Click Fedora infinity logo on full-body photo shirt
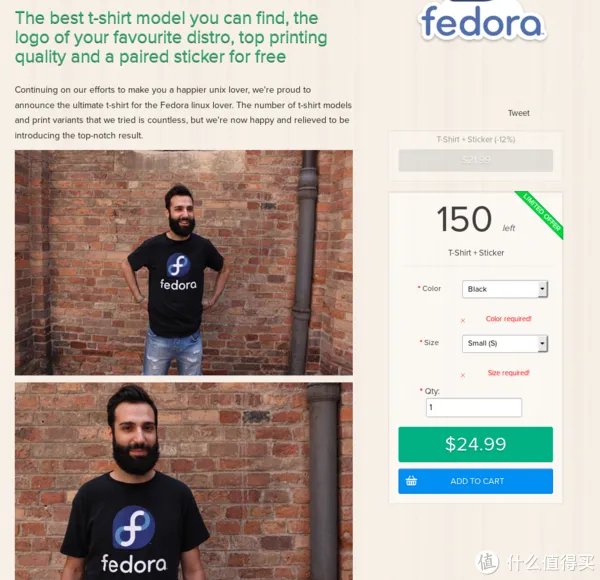 click(178, 264)
